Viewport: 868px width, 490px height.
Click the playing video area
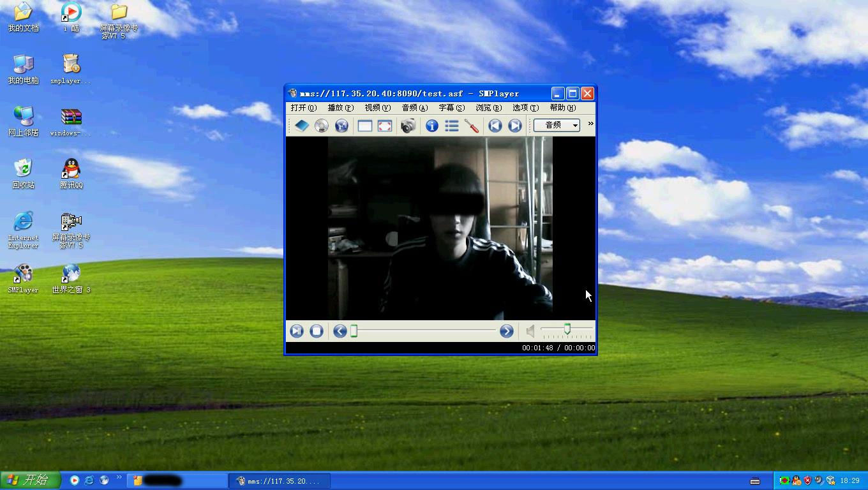pos(440,228)
